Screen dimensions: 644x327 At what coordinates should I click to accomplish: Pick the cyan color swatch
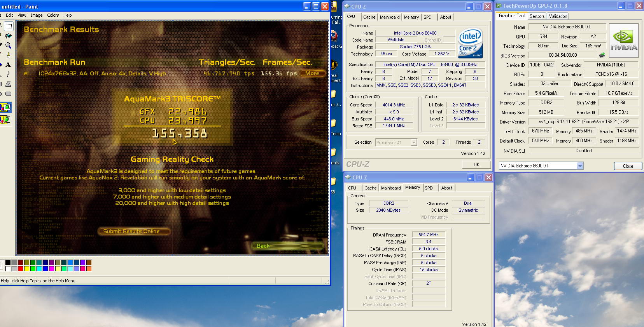tap(39, 268)
